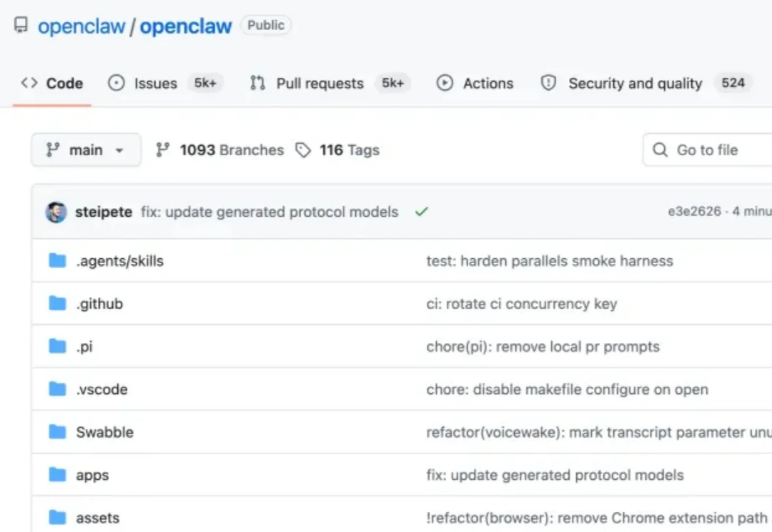Open the Issues tab
772x532 pixels.
tap(154, 84)
